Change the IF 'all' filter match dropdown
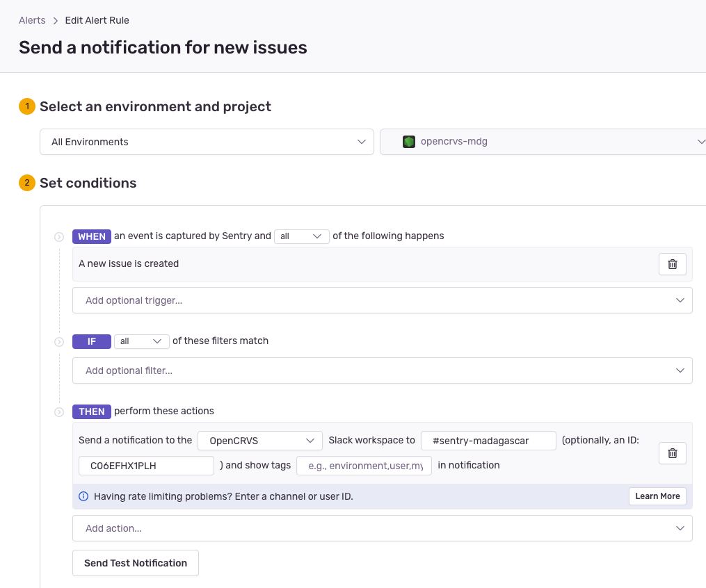Screen dimensions: 706x588 point(141,341)
